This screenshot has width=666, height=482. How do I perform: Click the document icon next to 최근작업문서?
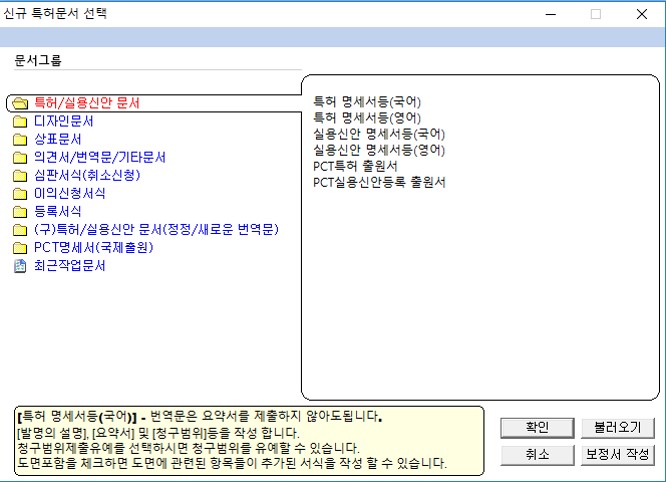(x=20, y=266)
